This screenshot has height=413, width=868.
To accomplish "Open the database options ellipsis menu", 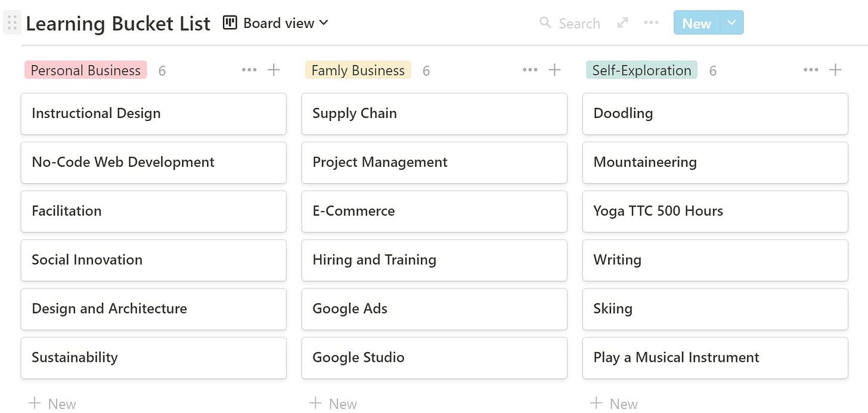I will [651, 23].
